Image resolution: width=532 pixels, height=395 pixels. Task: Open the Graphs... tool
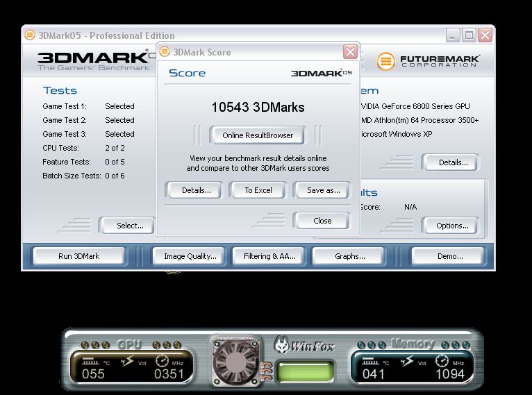tap(349, 256)
